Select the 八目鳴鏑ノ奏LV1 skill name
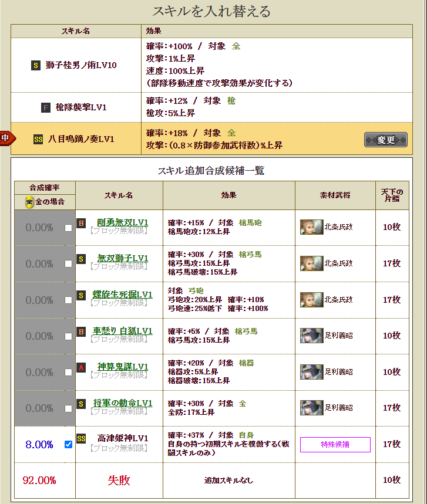Image resolution: width=427 pixels, height=504 pixels. point(81,139)
